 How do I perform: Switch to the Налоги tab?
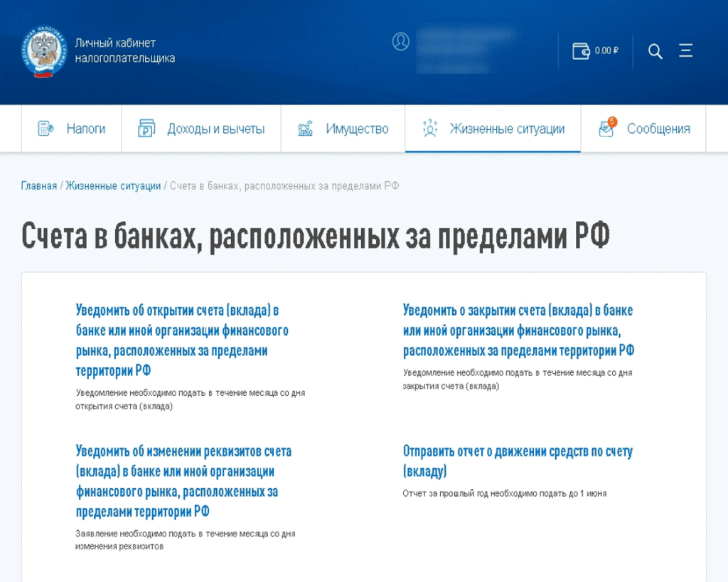point(87,129)
